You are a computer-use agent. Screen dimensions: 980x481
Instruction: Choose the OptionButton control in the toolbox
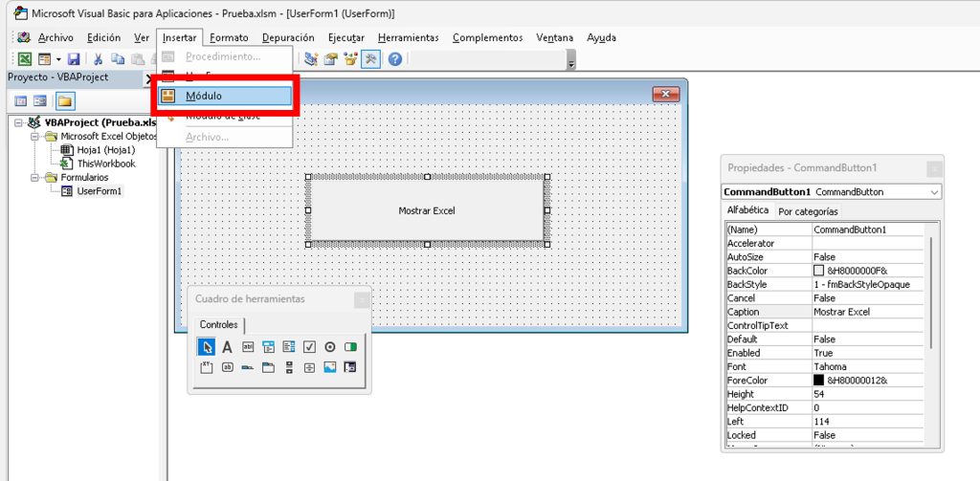coord(330,347)
